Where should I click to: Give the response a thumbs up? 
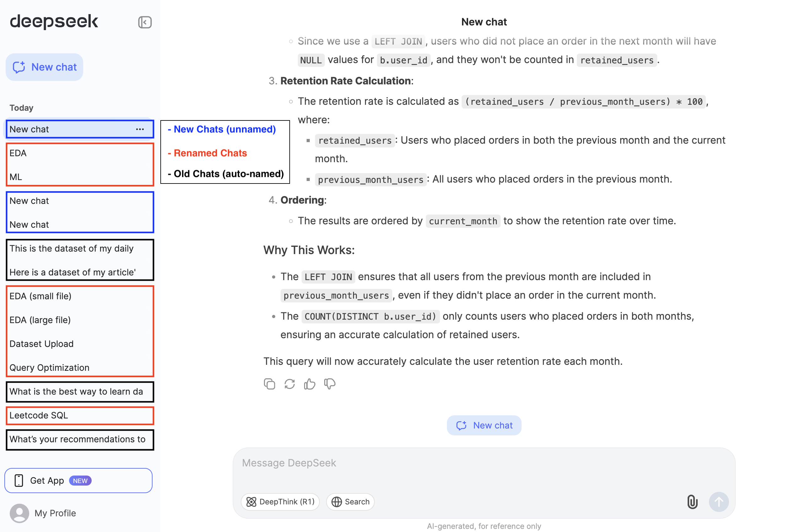(x=309, y=384)
